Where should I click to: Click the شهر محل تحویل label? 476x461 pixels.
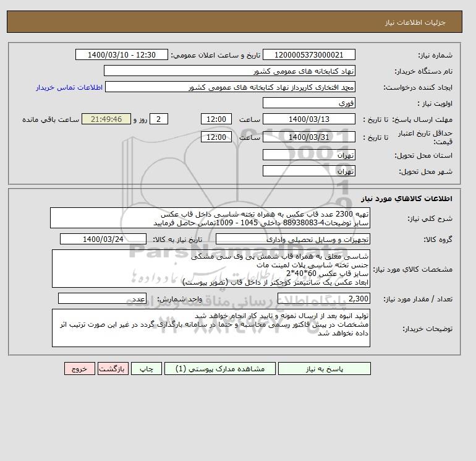[425, 171]
